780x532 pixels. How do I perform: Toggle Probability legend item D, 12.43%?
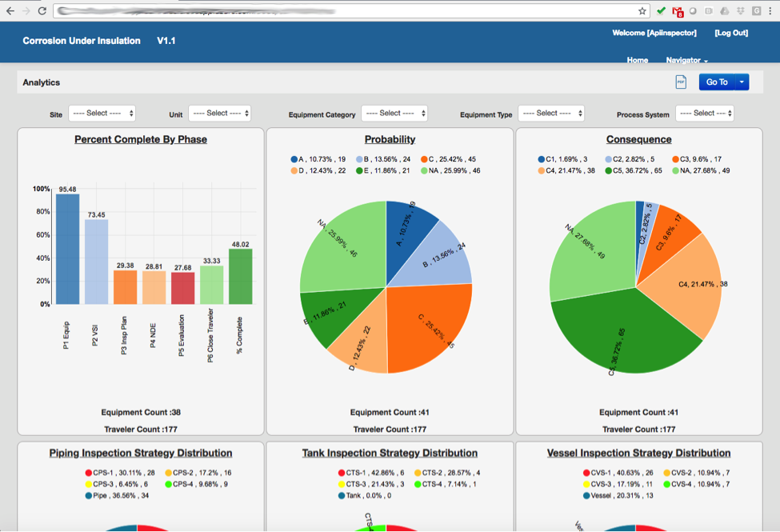[x=318, y=170]
